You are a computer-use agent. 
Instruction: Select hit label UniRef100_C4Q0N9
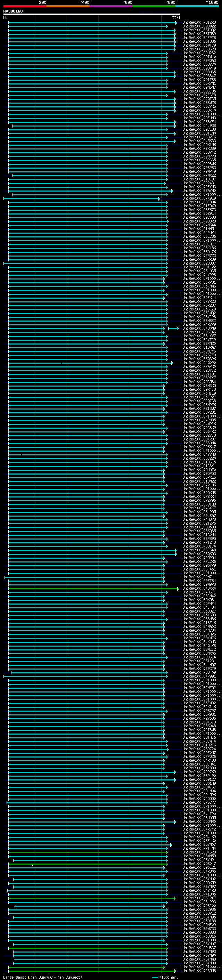pyautogui.click(x=199, y=328)
